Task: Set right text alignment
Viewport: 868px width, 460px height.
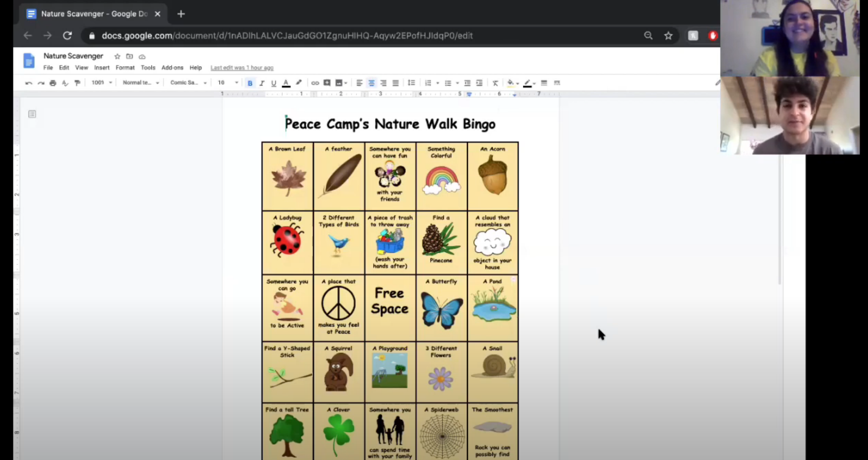Action: pyautogui.click(x=384, y=83)
